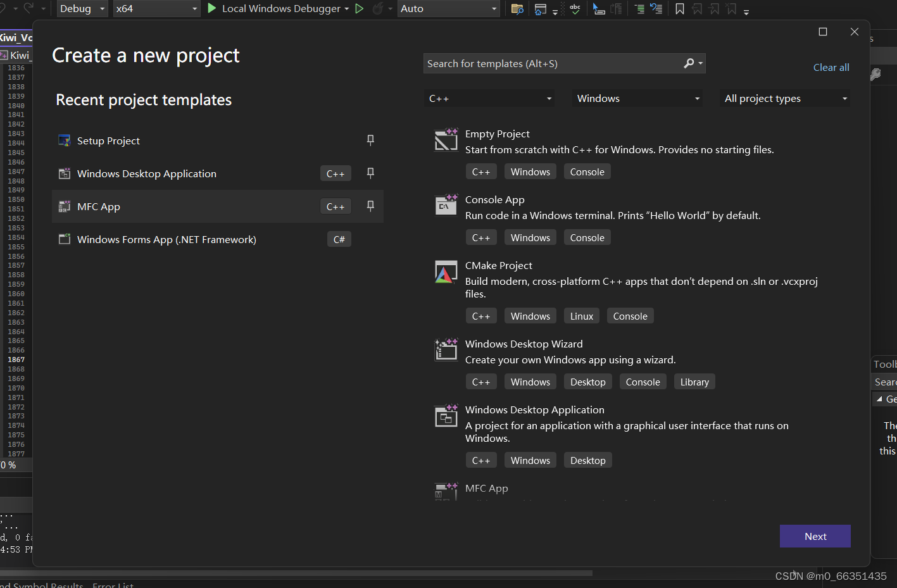The image size is (897, 588).
Task: Pin the Windows Desktop Application template
Action: (x=370, y=173)
